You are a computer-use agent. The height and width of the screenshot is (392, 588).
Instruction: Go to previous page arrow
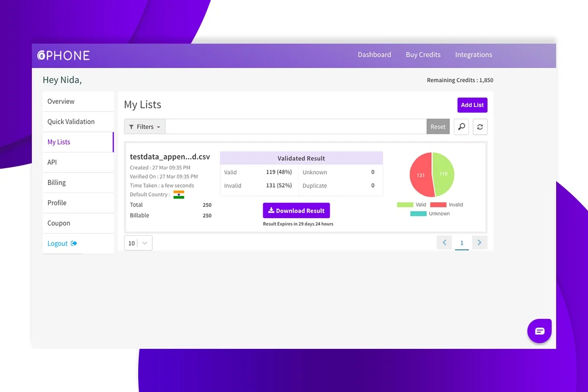coord(444,243)
